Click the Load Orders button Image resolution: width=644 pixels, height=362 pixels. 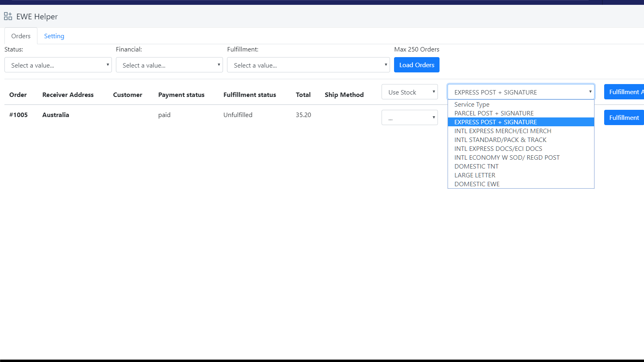click(417, 65)
